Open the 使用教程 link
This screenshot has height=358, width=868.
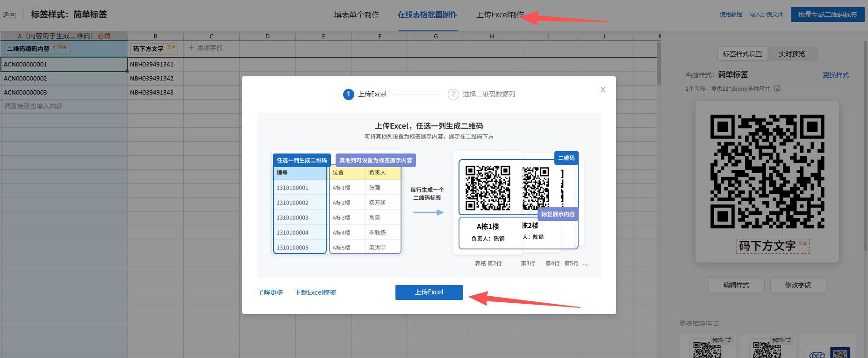pos(731,15)
